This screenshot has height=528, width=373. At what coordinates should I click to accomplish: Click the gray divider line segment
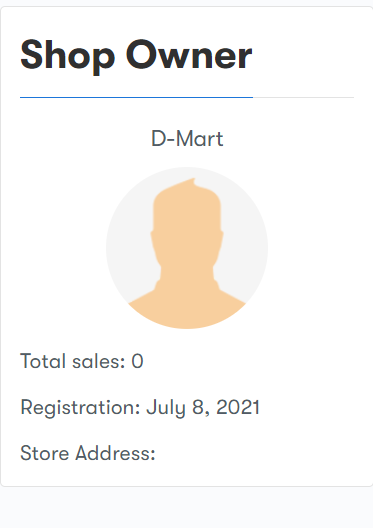click(303, 97)
